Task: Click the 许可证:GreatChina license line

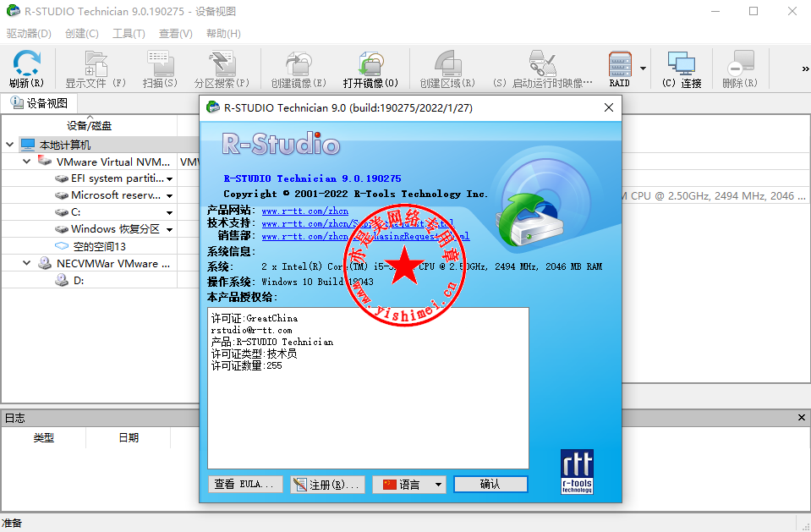Action: tap(255, 318)
